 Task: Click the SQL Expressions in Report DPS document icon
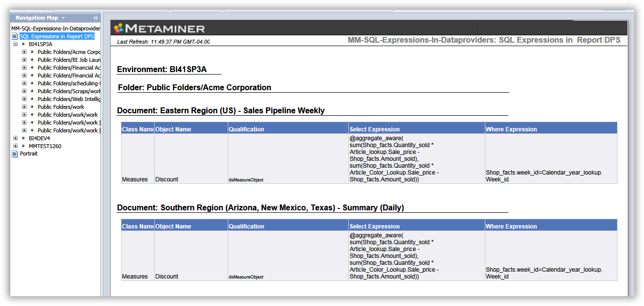click(x=15, y=36)
